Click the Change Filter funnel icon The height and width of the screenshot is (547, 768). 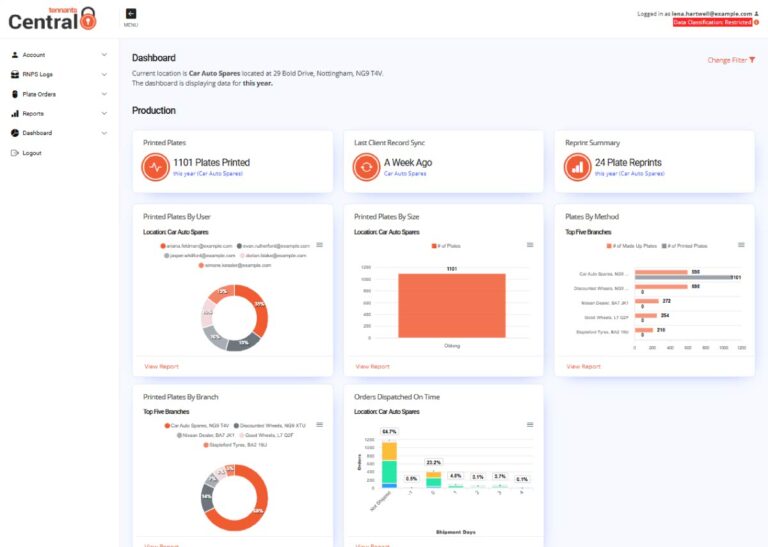[752, 60]
